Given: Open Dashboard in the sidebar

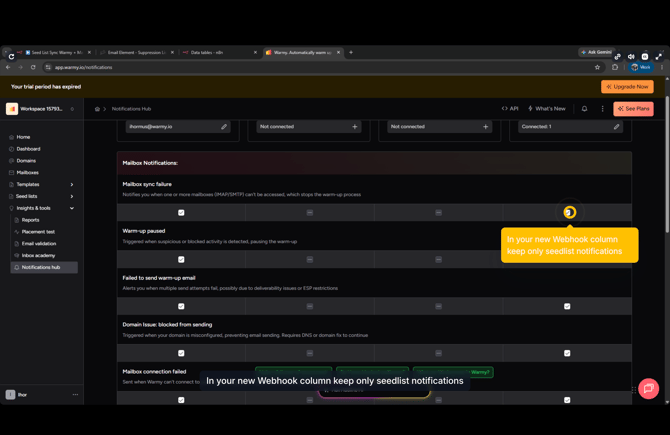Looking at the screenshot, I should [28, 149].
